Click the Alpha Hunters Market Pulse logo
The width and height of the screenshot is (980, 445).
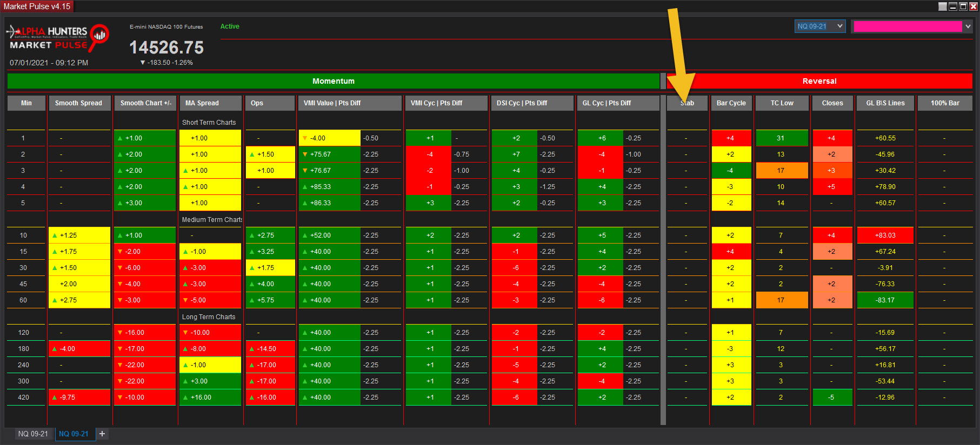click(x=57, y=37)
